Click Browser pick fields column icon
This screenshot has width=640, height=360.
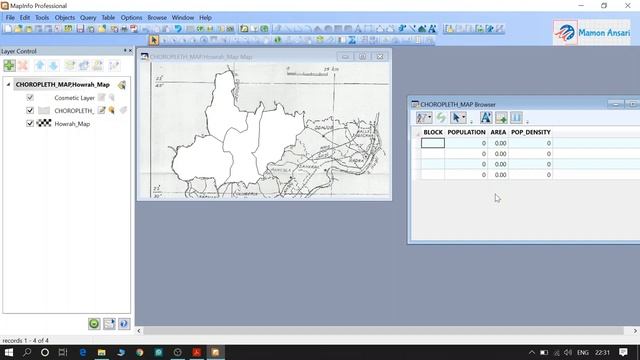click(516, 118)
